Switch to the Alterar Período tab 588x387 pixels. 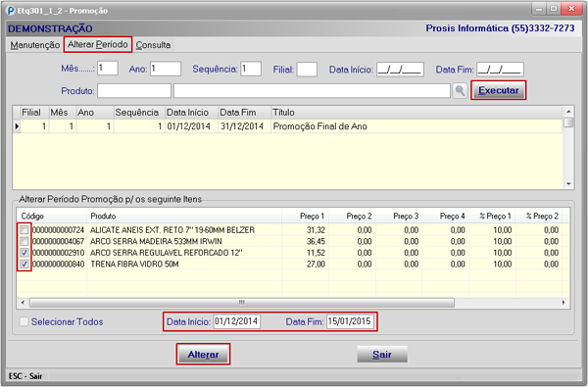98,45
